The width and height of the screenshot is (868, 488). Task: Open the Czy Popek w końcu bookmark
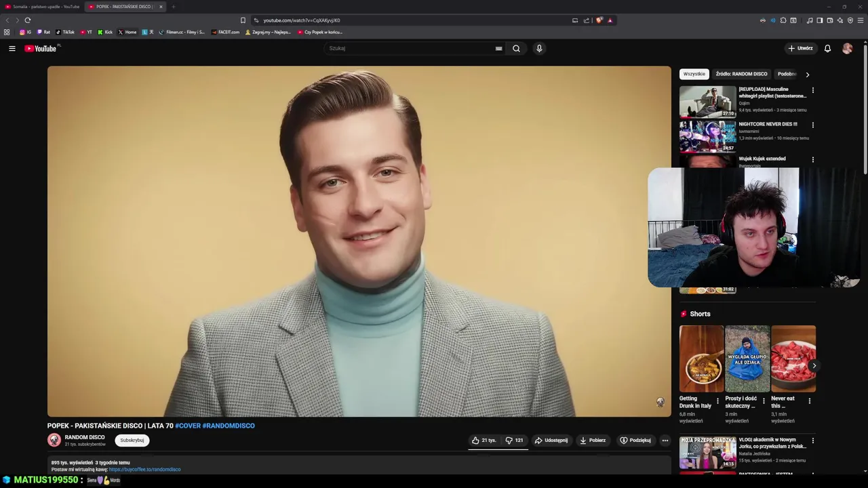[x=320, y=32]
